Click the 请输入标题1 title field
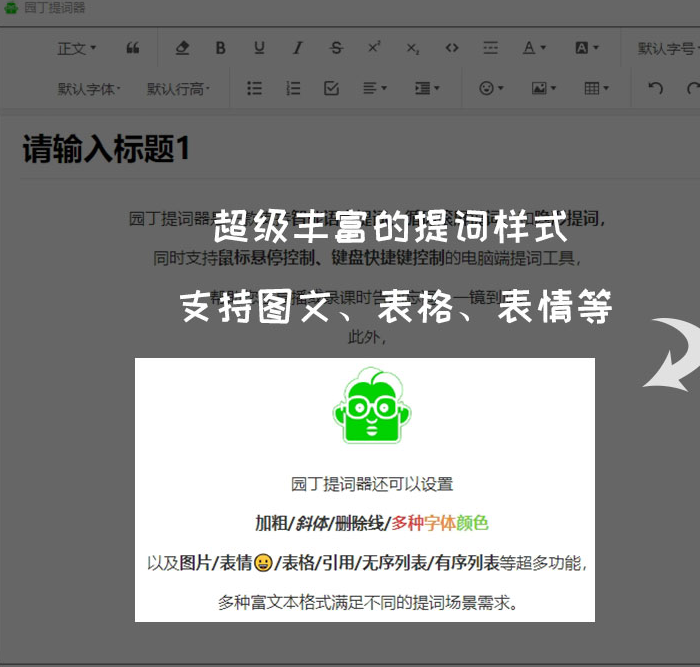 coord(107,150)
